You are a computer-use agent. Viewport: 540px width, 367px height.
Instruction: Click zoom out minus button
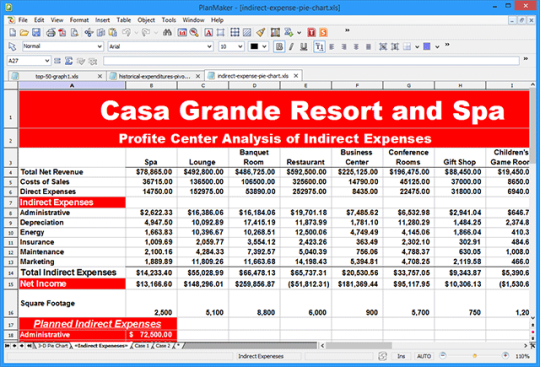click(x=443, y=356)
